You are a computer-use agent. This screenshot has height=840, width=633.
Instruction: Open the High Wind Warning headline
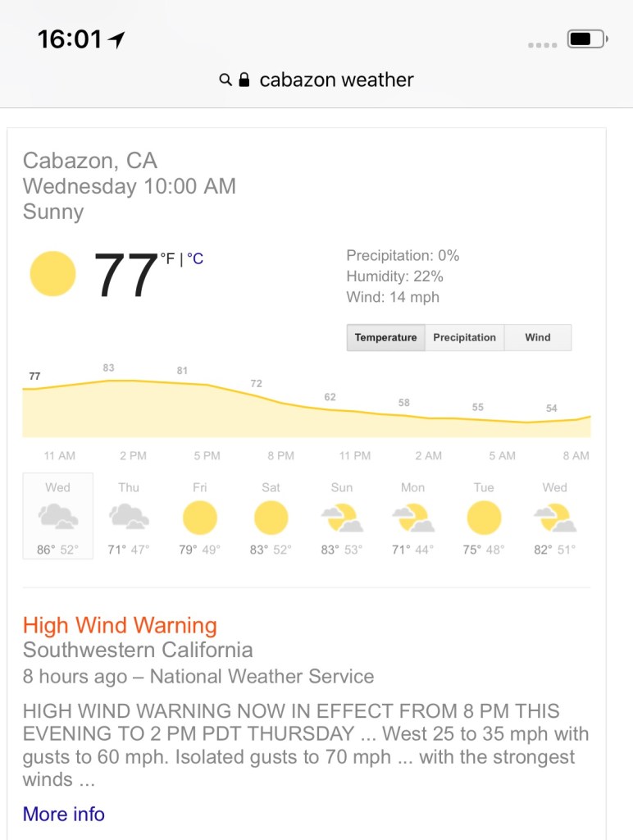pos(120,625)
